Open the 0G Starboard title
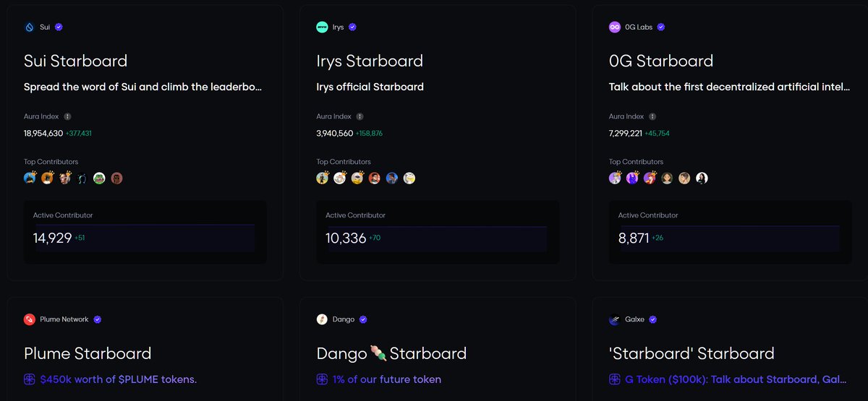Image resolution: width=868 pixels, height=401 pixels. (x=661, y=61)
